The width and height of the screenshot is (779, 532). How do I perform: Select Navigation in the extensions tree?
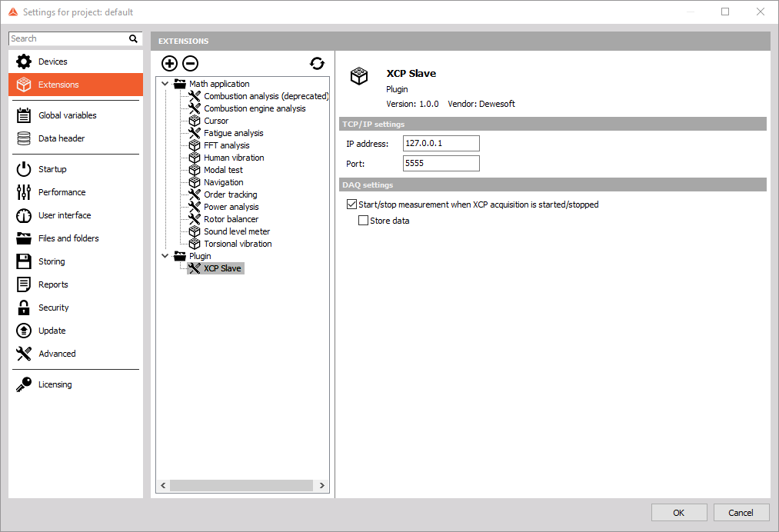[x=223, y=182]
